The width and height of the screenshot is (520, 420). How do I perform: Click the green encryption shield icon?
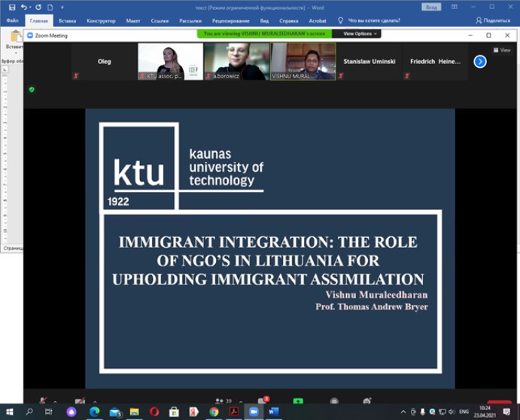coord(32,90)
